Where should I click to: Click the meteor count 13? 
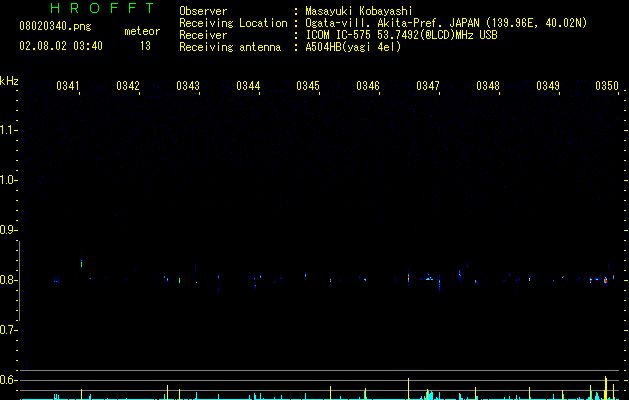(145, 46)
